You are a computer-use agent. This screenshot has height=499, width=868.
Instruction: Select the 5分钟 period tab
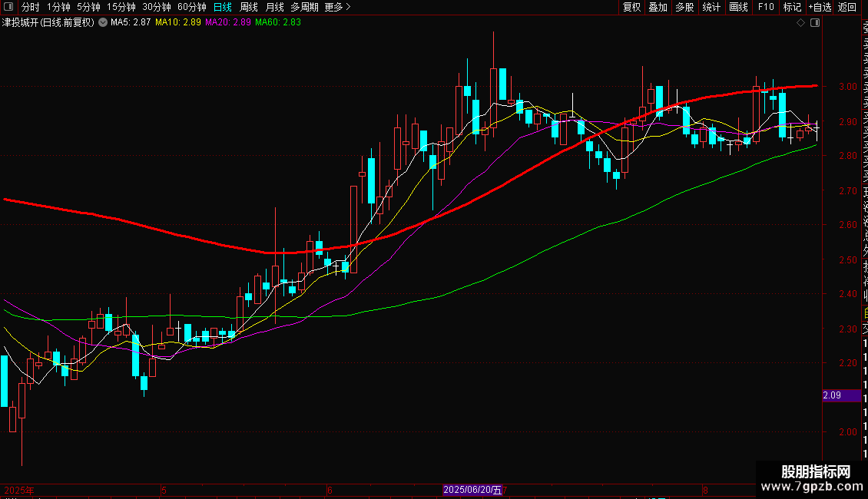pos(88,7)
